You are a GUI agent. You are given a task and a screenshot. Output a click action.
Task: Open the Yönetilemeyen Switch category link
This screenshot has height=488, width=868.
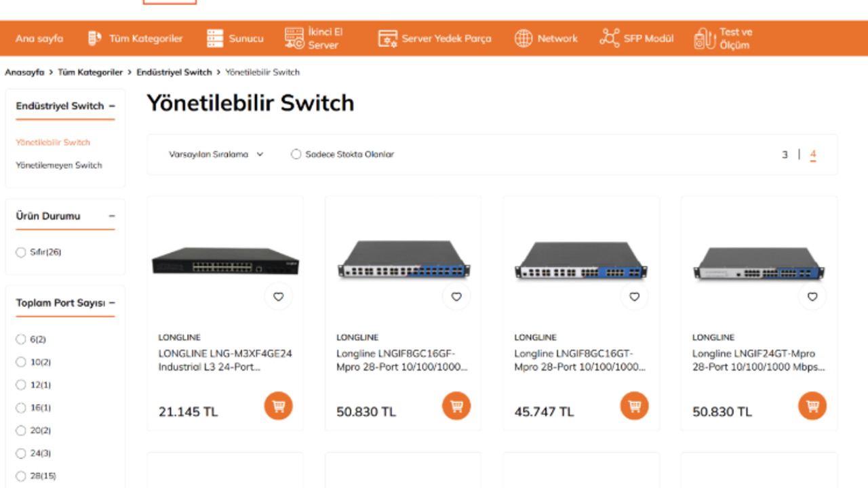(x=59, y=165)
